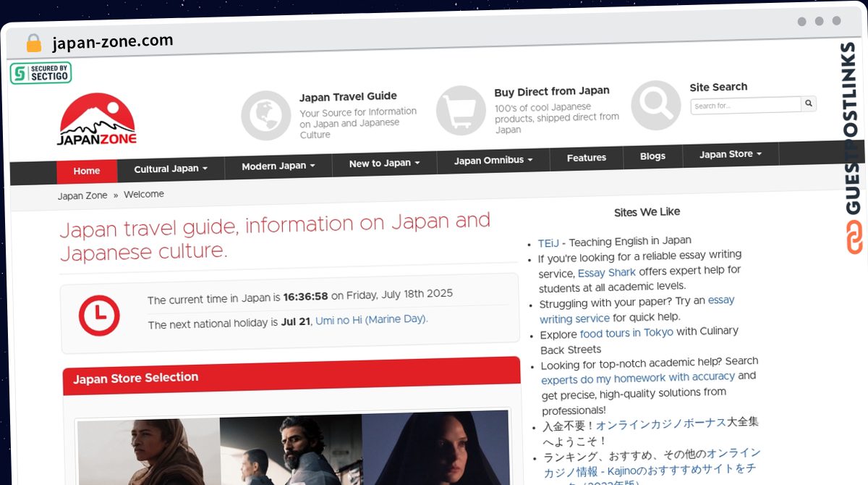The image size is (868, 485).
Task: Click inside the Site Search field
Action: pyautogui.click(x=745, y=105)
